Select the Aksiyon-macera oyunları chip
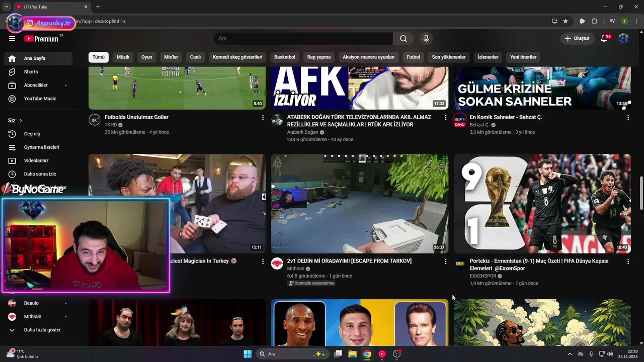The width and height of the screenshot is (644, 362). click(369, 57)
